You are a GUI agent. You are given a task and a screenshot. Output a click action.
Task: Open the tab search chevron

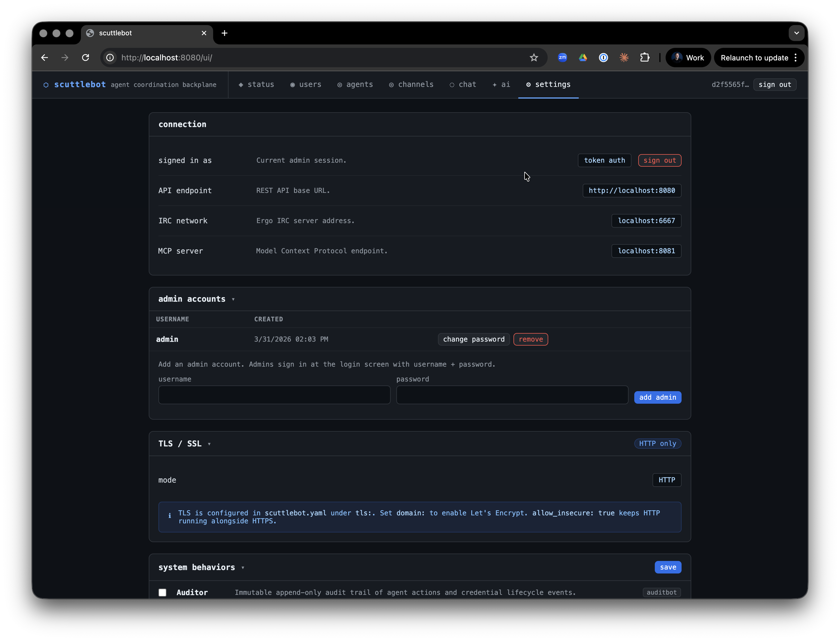[x=796, y=33]
